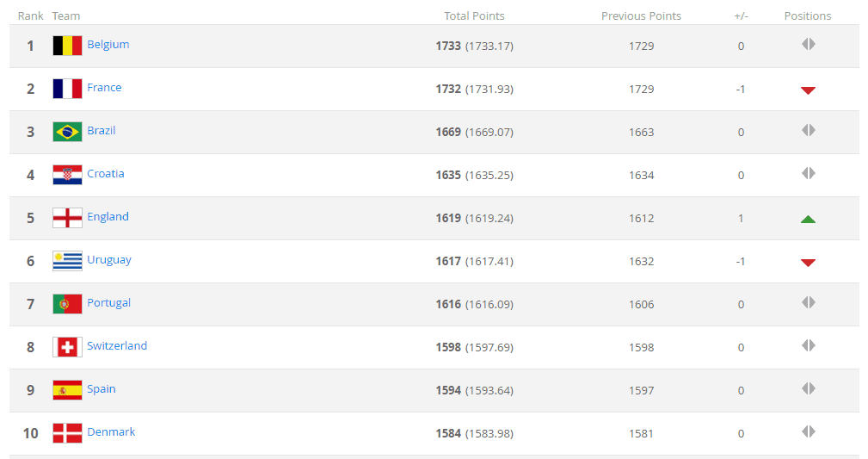Click France's red down position arrow
This screenshot has height=459, width=868.
(x=808, y=90)
